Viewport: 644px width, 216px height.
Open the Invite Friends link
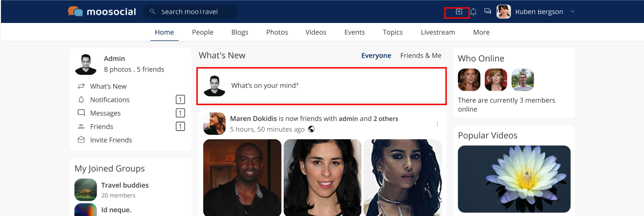[111, 140]
